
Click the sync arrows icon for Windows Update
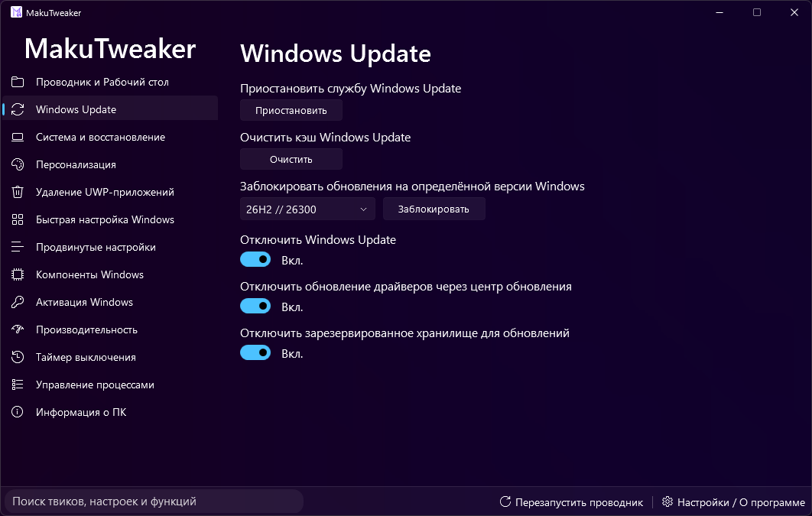[18, 109]
